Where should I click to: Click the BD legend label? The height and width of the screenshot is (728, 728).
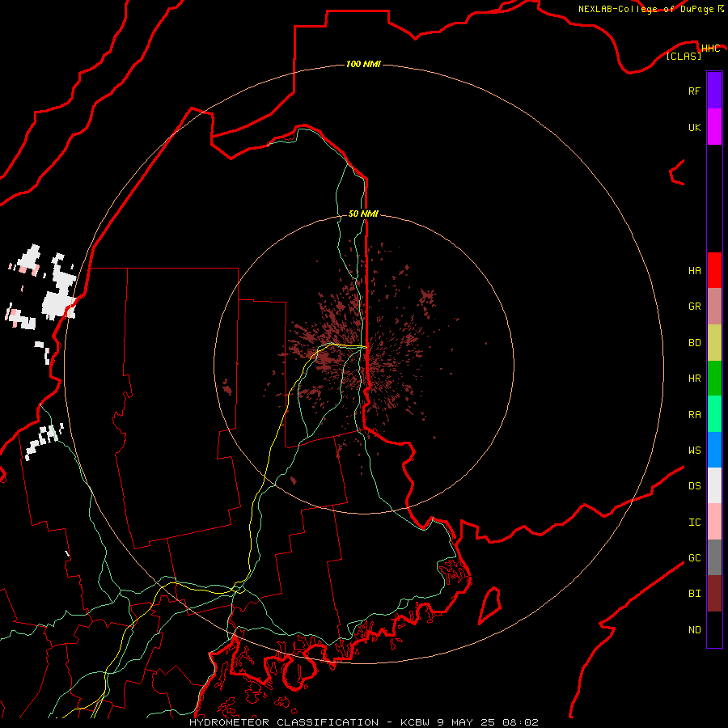[694, 343]
